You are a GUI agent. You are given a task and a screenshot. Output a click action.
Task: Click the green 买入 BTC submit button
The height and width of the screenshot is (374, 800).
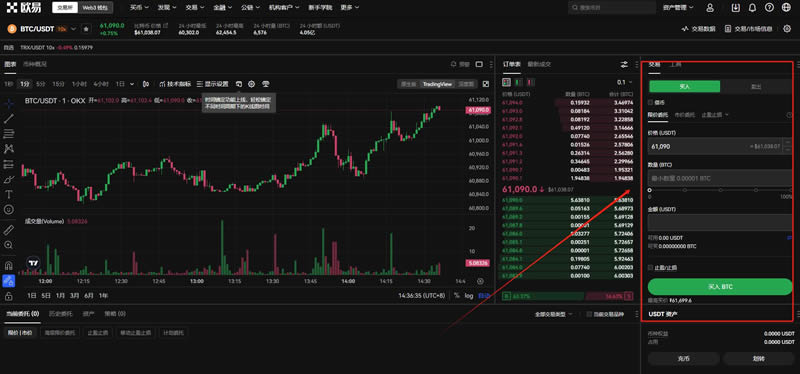(720, 287)
